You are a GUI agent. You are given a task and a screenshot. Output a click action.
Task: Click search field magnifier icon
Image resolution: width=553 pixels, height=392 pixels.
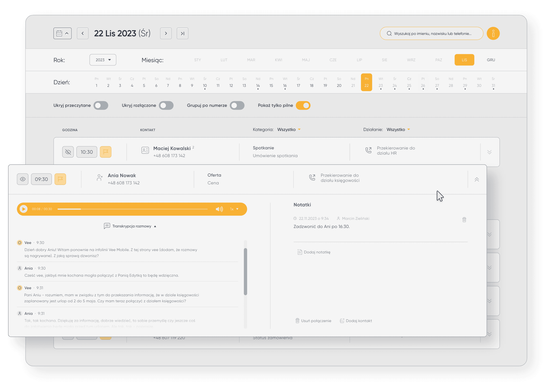pyautogui.click(x=389, y=34)
